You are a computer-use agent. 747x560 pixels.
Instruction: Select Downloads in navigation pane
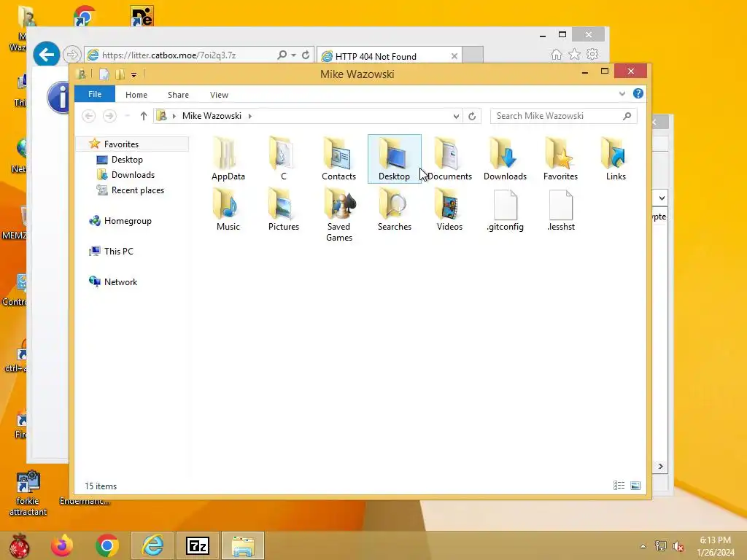click(x=133, y=175)
